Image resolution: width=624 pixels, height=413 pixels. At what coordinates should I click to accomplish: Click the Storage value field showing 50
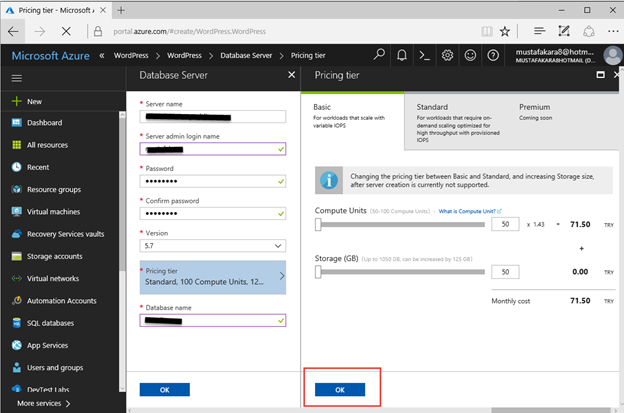[505, 272]
